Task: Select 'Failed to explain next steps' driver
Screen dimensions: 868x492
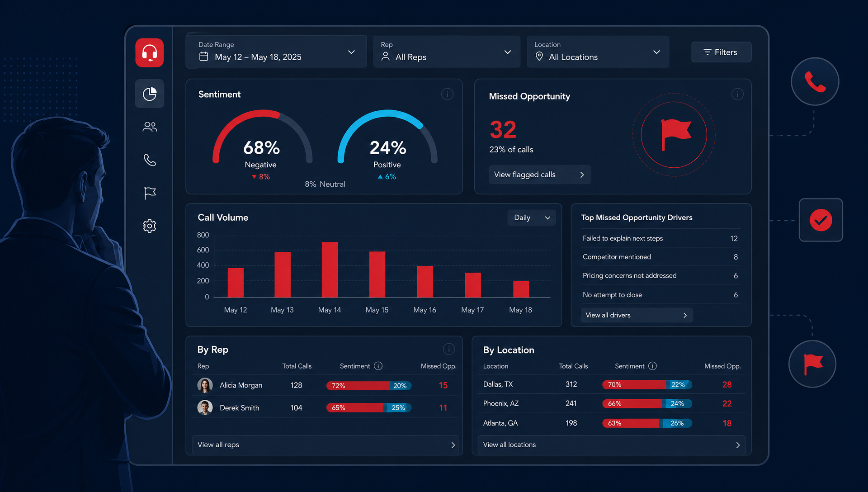Action: 660,238
